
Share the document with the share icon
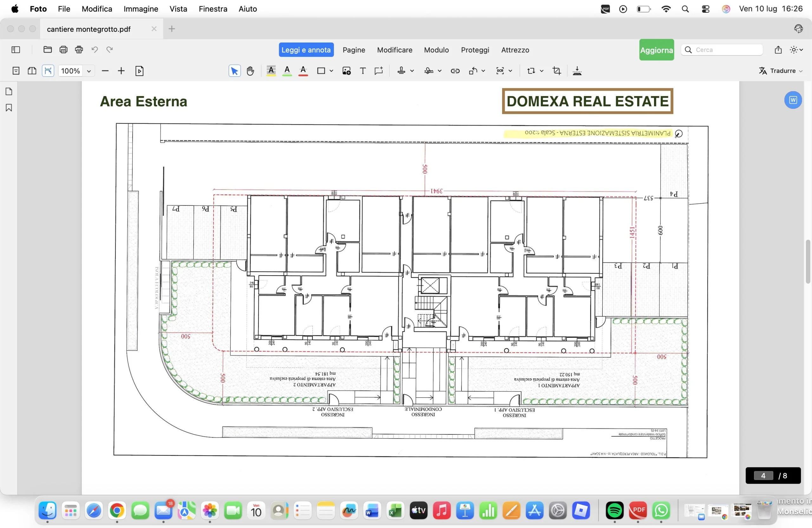pyautogui.click(x=778, y=50)
